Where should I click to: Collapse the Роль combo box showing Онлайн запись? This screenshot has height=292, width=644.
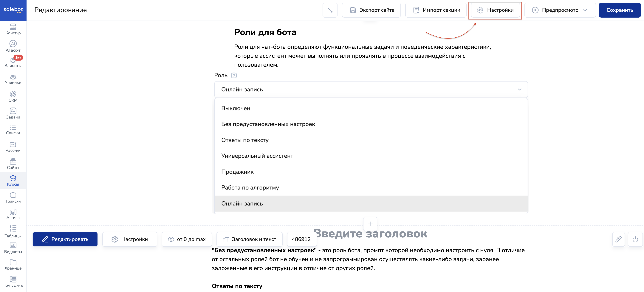(371, 90)
